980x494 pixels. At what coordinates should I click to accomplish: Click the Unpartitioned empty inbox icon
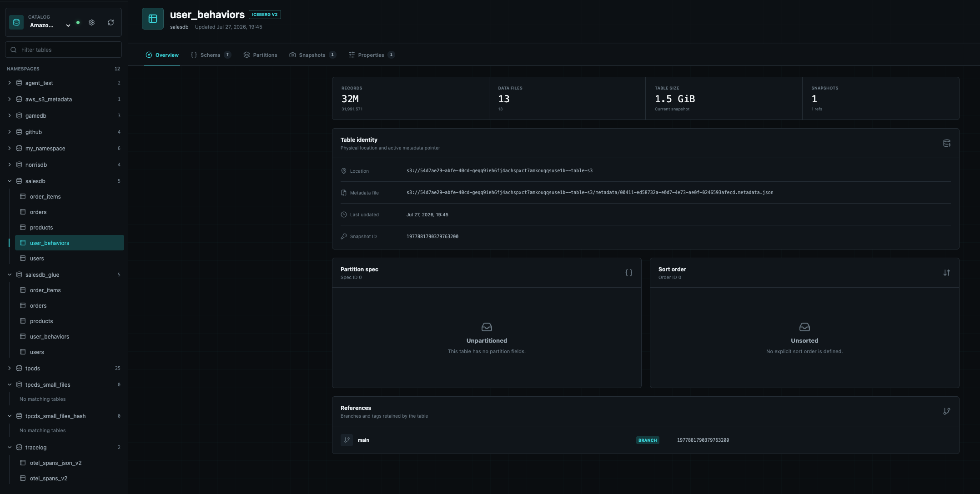pos(487,327)
